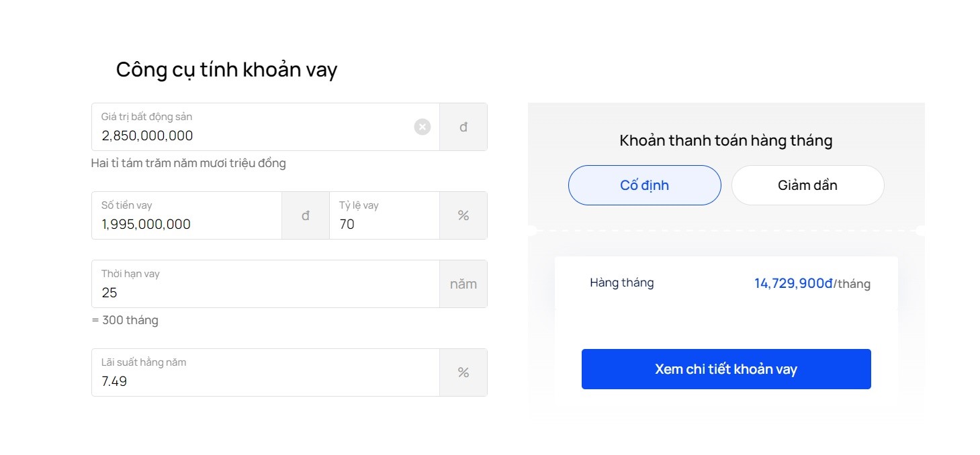This screenshot has width=980, height=455.
Task: Click the % symbol beside annual interest rate
Action: click(x=463, y=372)
